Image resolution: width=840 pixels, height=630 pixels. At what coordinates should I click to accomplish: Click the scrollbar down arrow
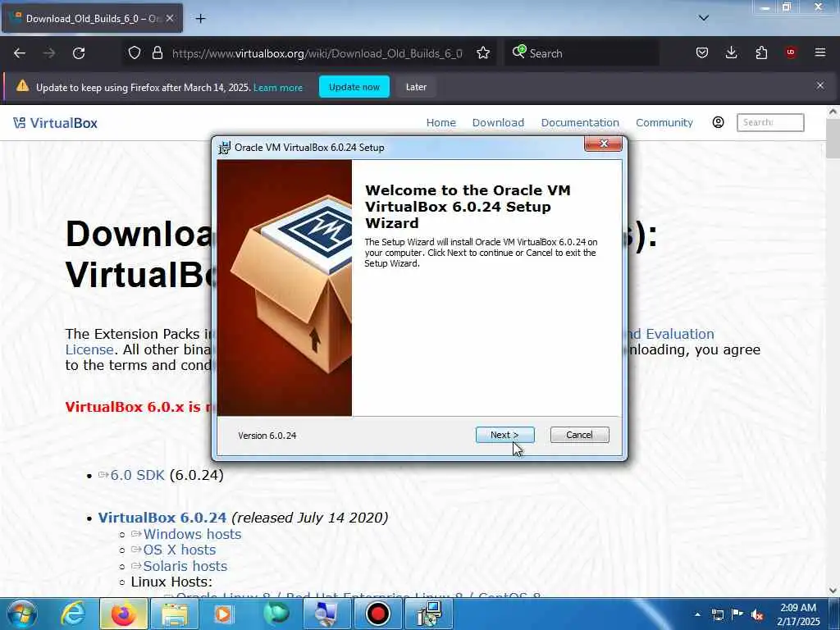(833, 591)
